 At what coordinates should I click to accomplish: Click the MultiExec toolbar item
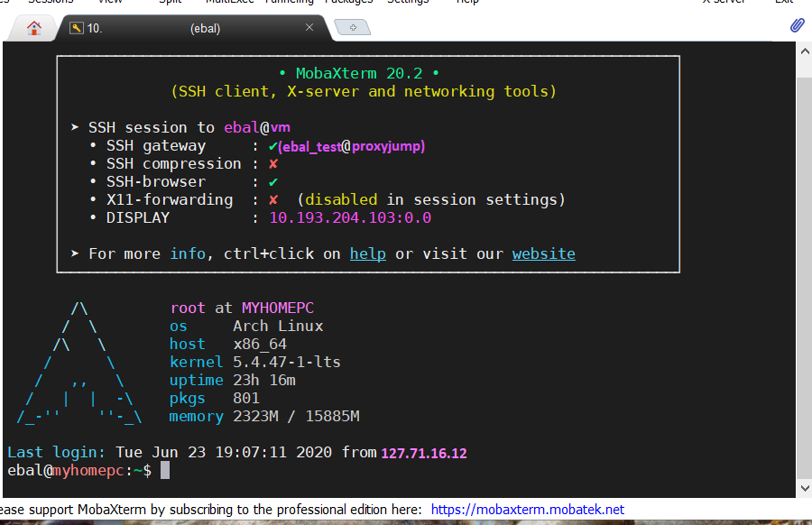[x=228, y=3]
